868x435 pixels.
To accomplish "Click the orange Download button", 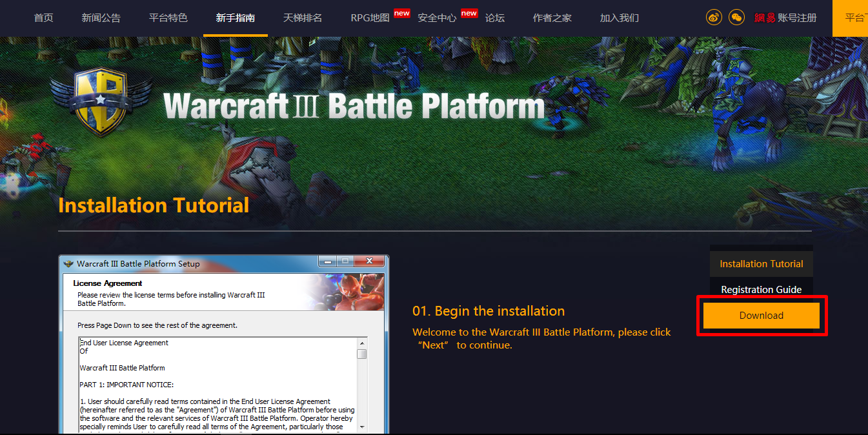I will coord(762,316).
